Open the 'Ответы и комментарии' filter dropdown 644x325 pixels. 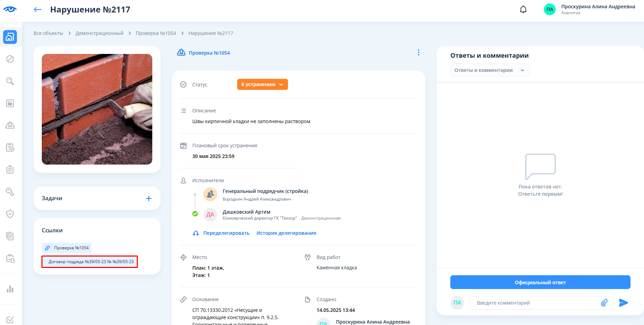(489, 70)
